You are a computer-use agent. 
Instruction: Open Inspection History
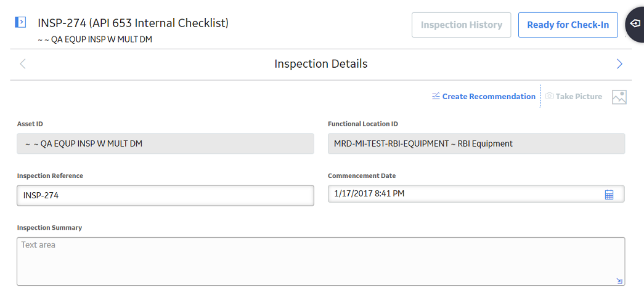click(461, 25)
